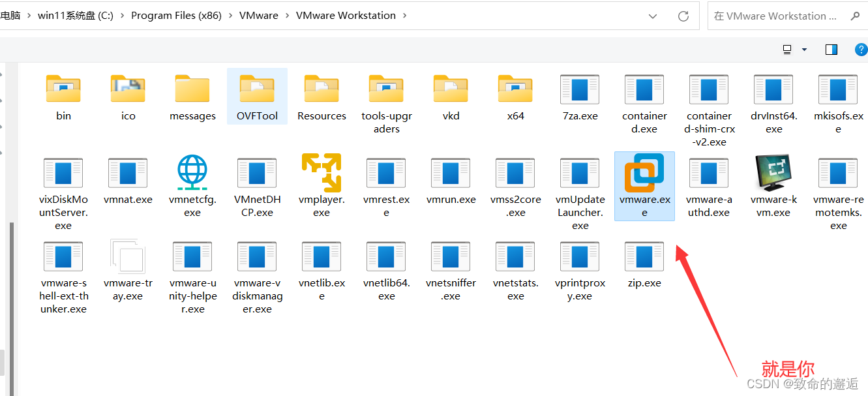
Task: Select vmUpdateLauncher.exe file
Action: click(580, 193)
